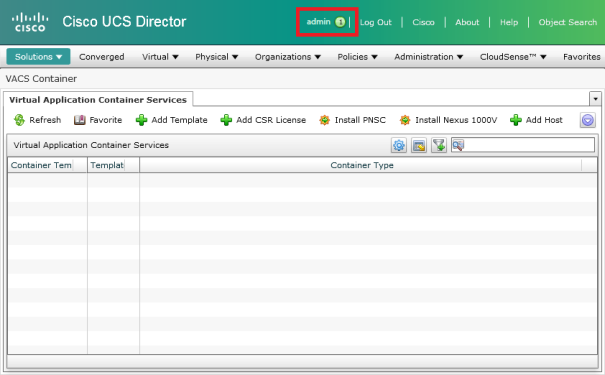This screenshot has height=375, width=605.
Task: Click the Refresh toolbar button
Action: pos(37,120)
